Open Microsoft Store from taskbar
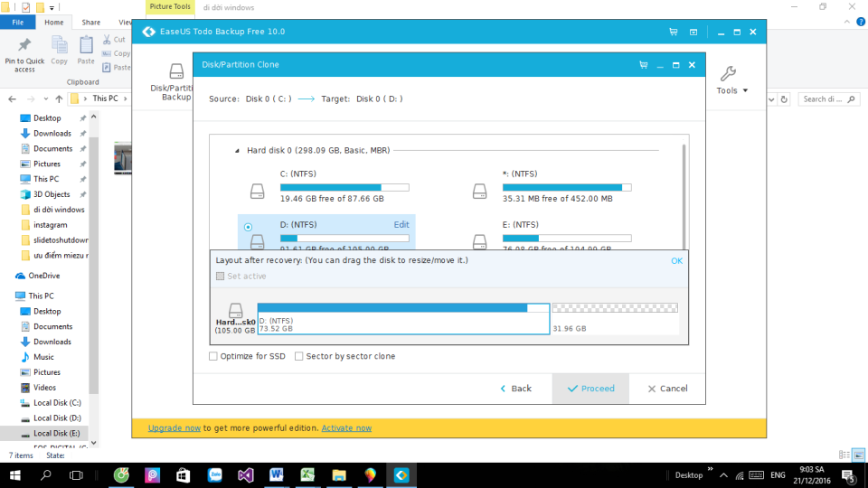This screenshot has height=488, width=868. click(184, 475)
